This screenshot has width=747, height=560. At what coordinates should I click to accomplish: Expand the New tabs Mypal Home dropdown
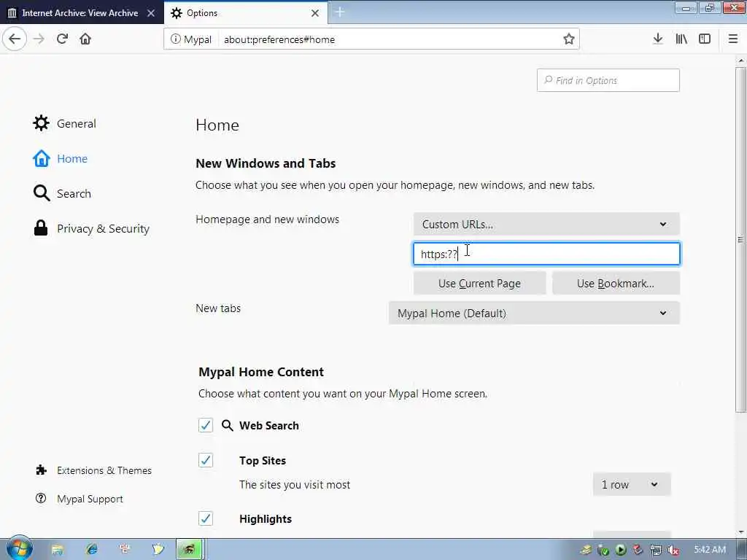click(534, 314)
